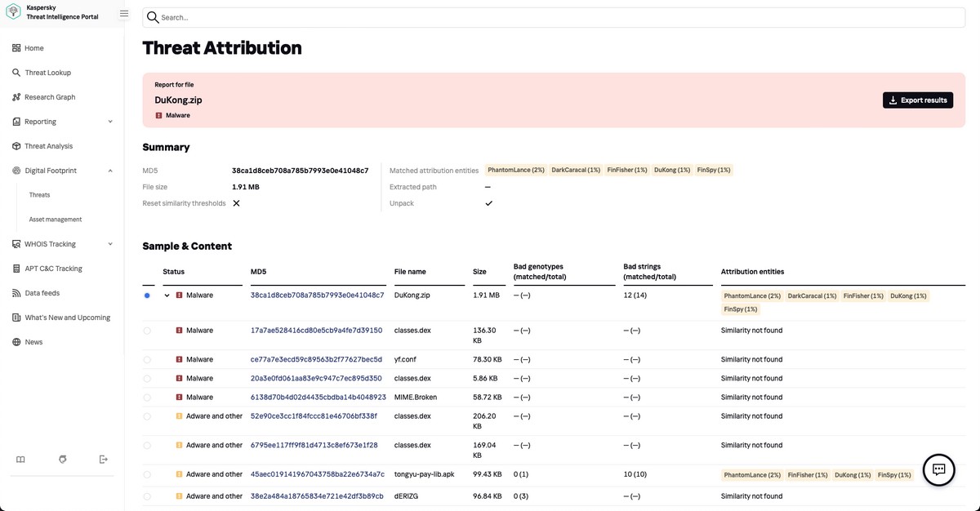
Task: Click the X beside Reset similarity thresholds
Action: [x=236, y=203]
